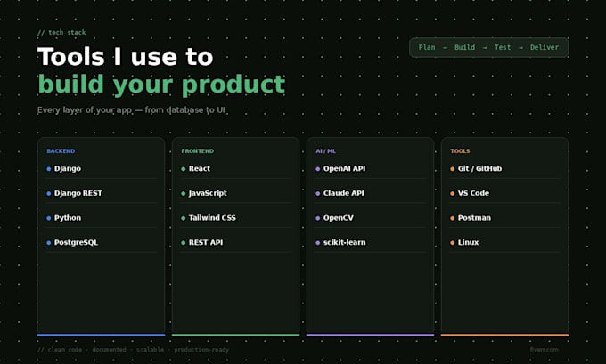Click 'clean code' in the footer

[65, 350]
